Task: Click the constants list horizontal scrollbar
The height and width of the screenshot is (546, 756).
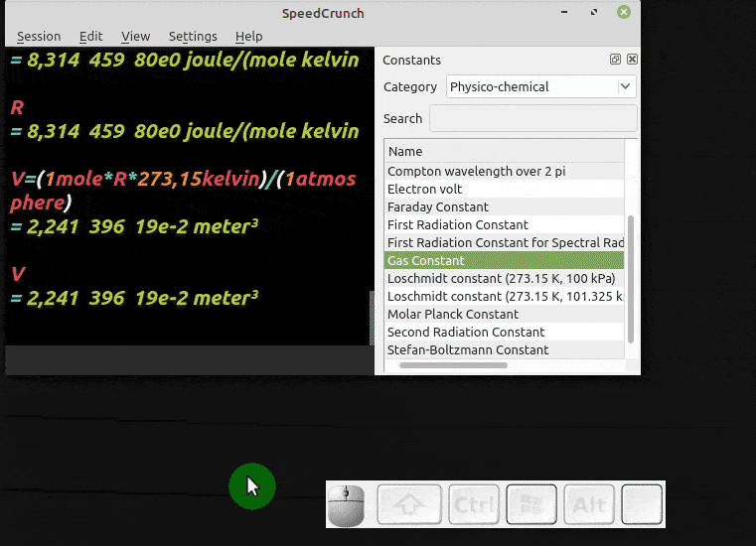Action: pyautogui.click(x=453, y=365)
